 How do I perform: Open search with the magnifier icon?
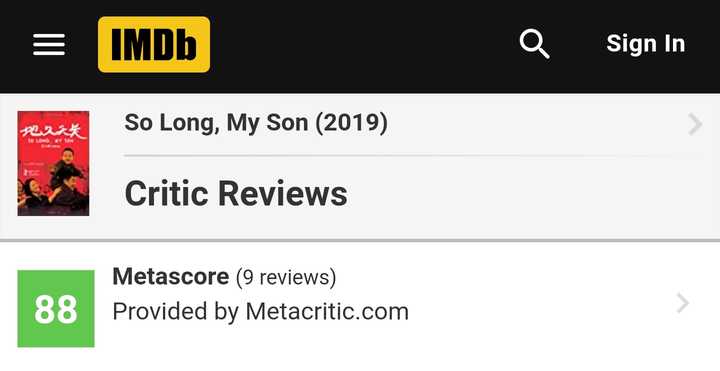(534, 44)
